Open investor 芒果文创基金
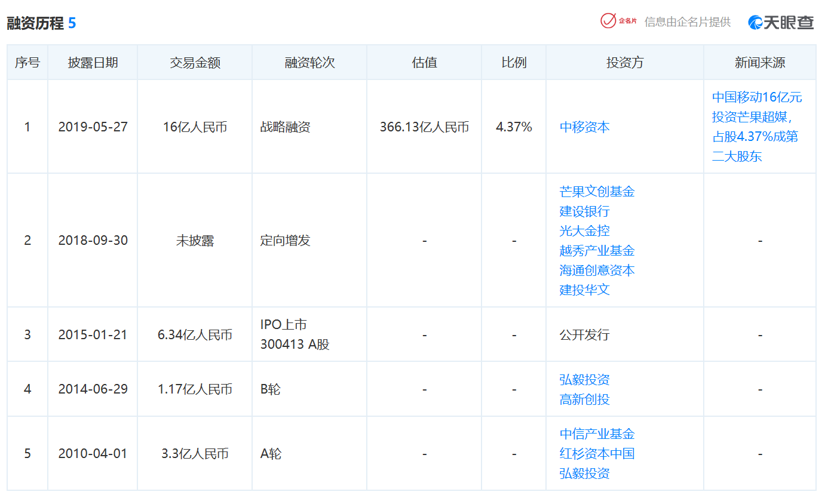Image resolution: width=828 pixels, height=504 pixels. click(597, 192)
